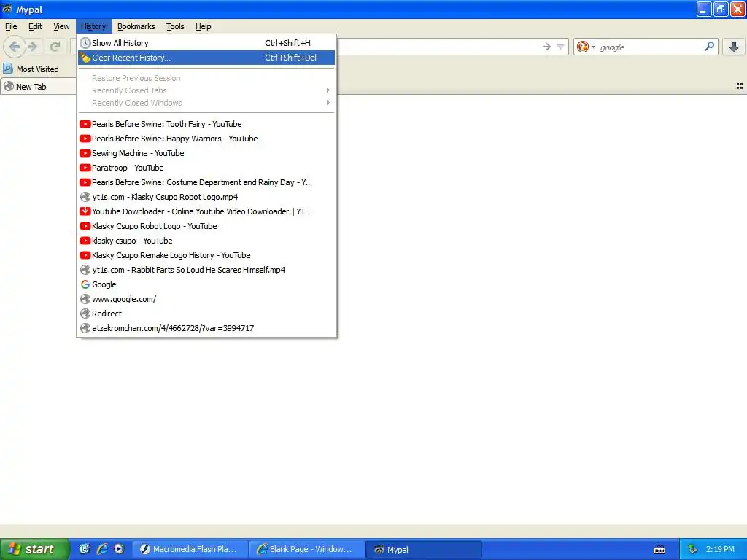The width and height of the screenshot is (747, 560).
Task: Click first quick launch icon beside start
Action: tap(85, 549)
